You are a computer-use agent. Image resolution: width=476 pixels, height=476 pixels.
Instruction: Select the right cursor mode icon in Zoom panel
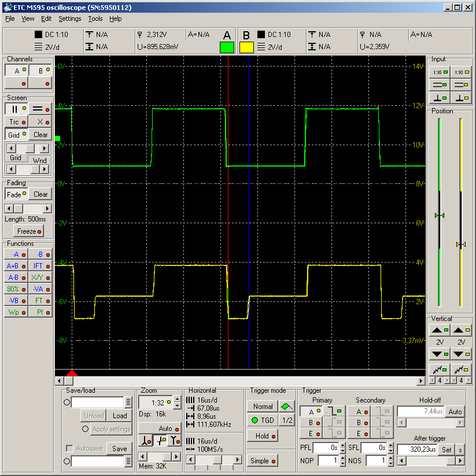pos(175,440)
